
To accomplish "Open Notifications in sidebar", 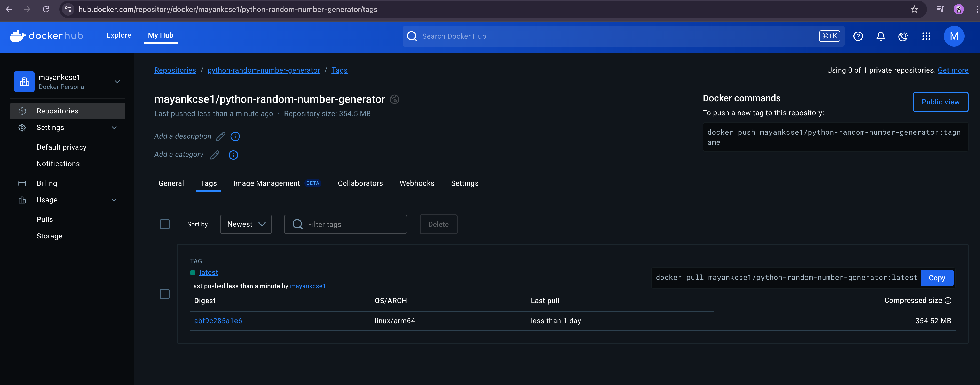I will pyautogui.click(x=58, y=164).
